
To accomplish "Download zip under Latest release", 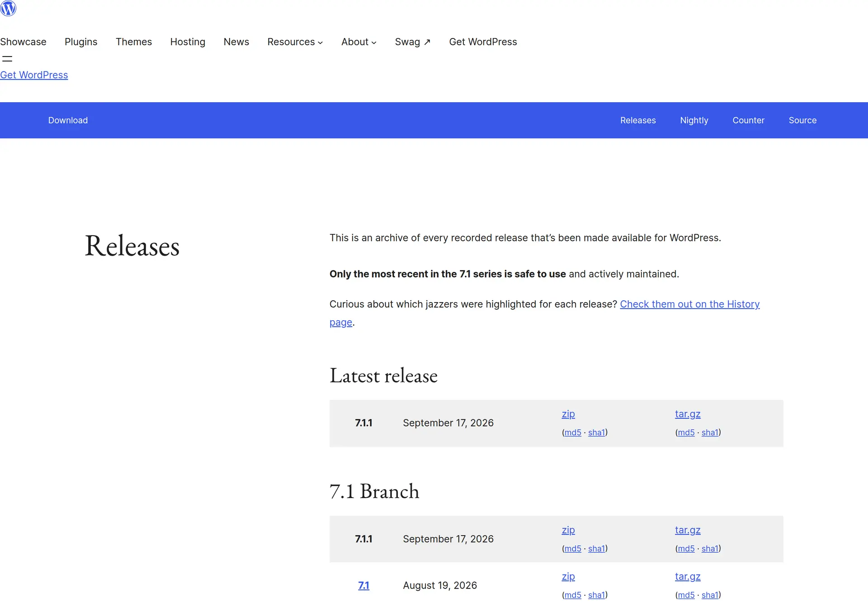I will [568, 414].
